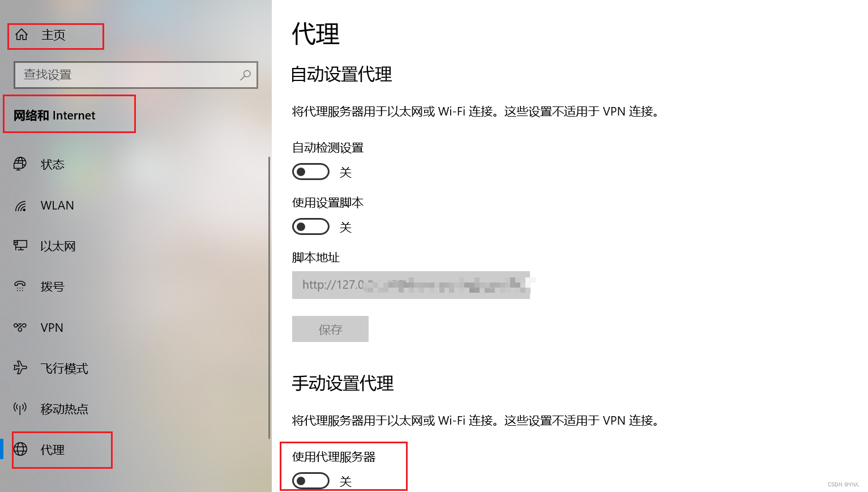Click the 脚本地址 address field
This screenshot has height=492, width=868.
tap(411, 285)
